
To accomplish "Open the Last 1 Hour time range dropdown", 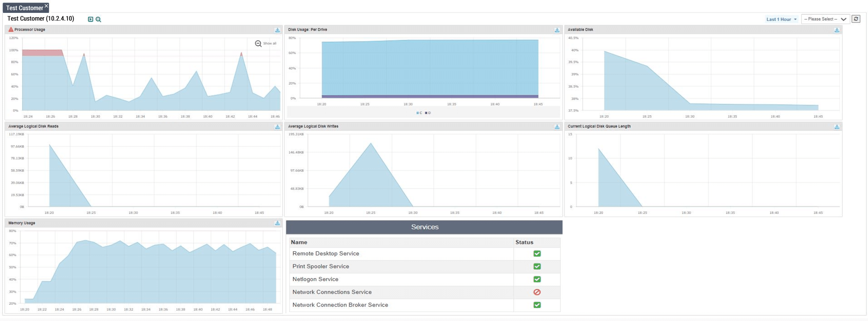I will [x=781, y=19].
